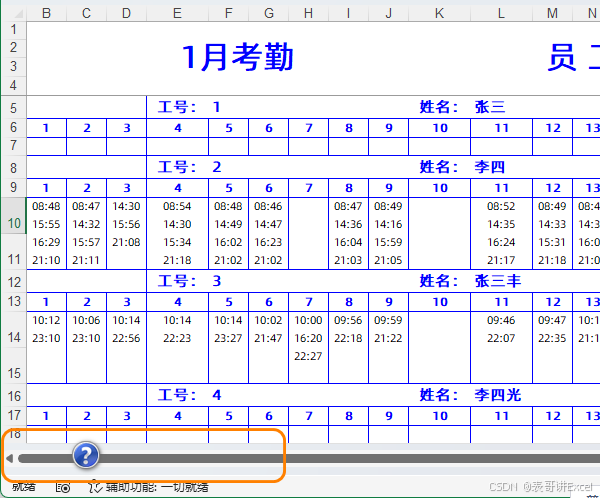Viewport: 600px width, 498px height.
Task: Select column L header
Action: (x=501, y=13)
